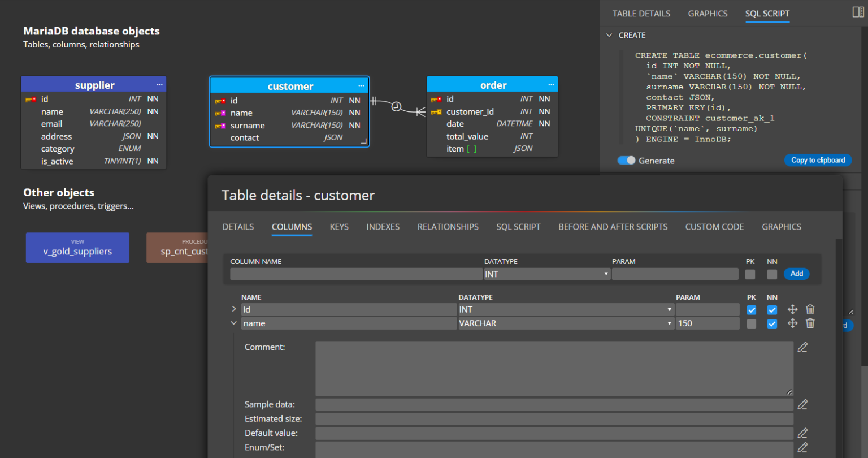Open the TABLE DETAILS tab in side panel
The height and width of the screenshot is (458, 868).
pos(641,14)
